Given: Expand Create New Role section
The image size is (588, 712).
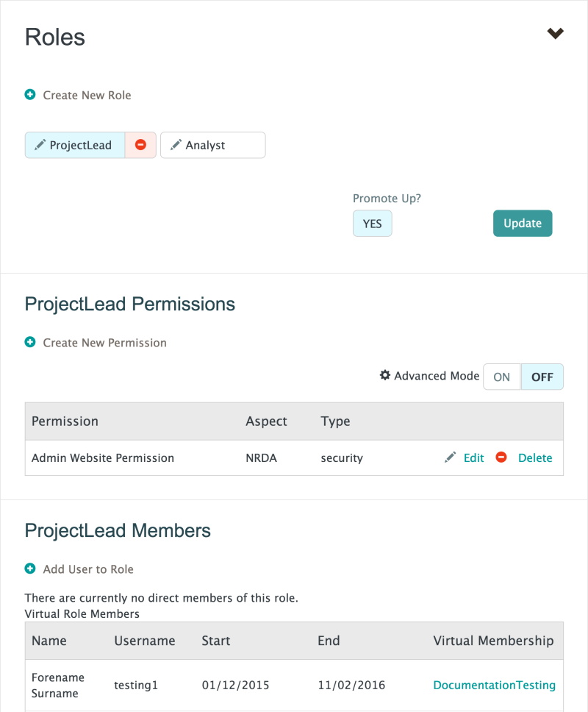Looking at the screenshot, I should tap(77, 94).
